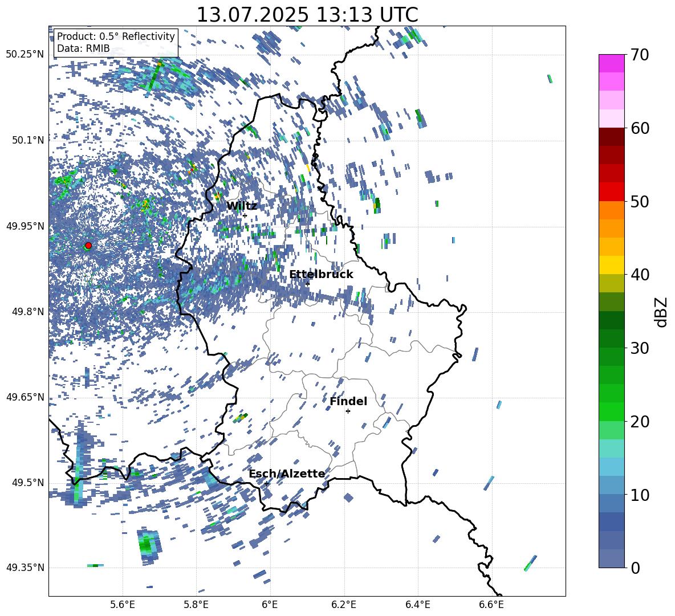Viewport: 675px width, 616px height.
Task: Click the latitude label 49.8°N
Action: (27, 312)
